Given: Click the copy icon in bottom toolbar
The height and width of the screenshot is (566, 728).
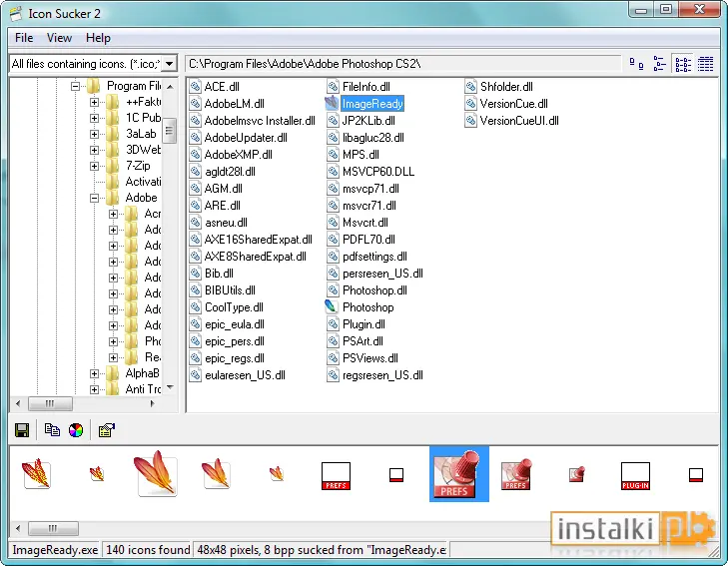Looking at the screenshot, I should (52, 430).
